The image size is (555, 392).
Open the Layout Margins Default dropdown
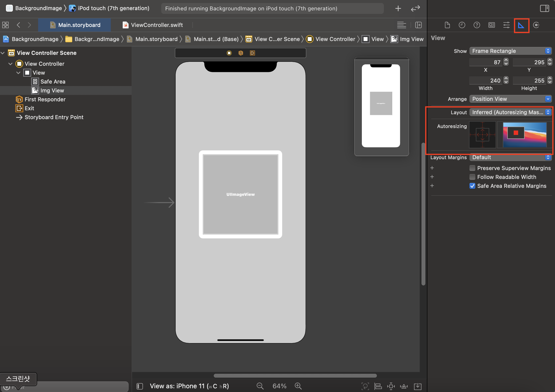510,157
